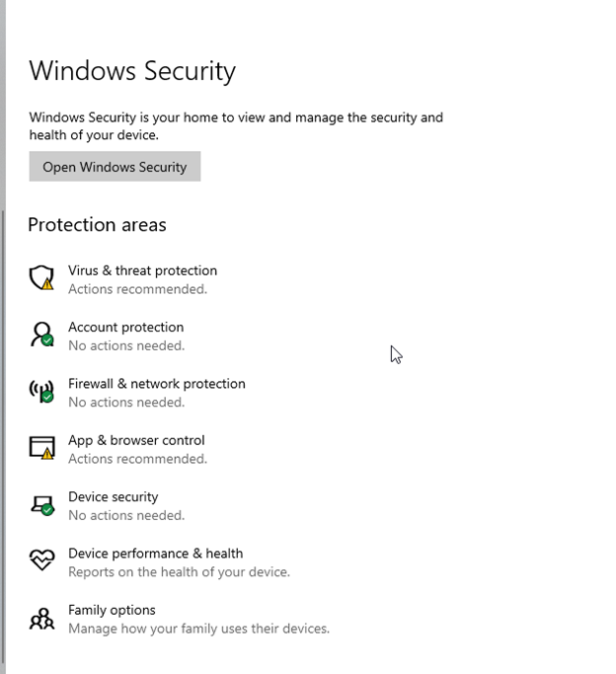
Task: Click the Device security laptop icon
Action: pos(42,505)
